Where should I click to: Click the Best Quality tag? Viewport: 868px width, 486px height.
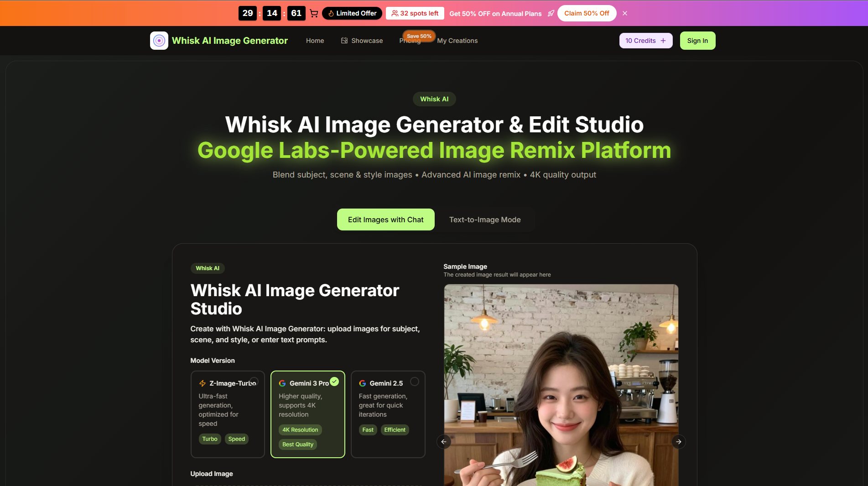[x=298, y=444]
